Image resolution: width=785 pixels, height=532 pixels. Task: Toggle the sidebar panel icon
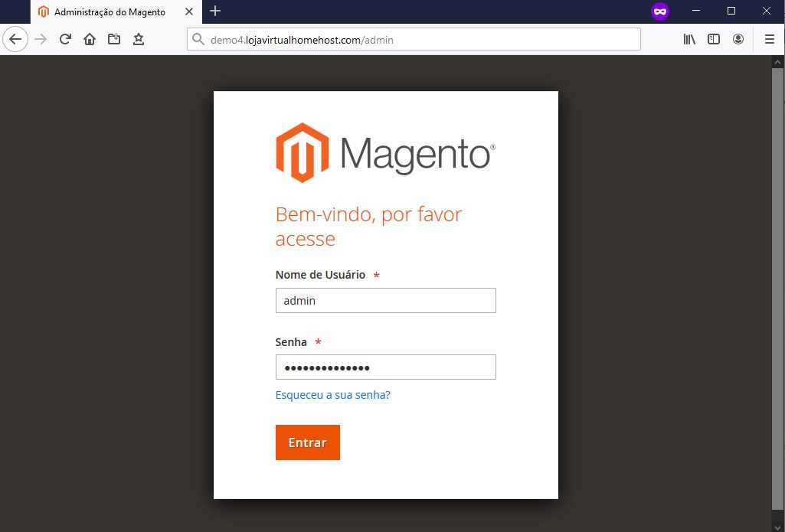tap(714, 39)
